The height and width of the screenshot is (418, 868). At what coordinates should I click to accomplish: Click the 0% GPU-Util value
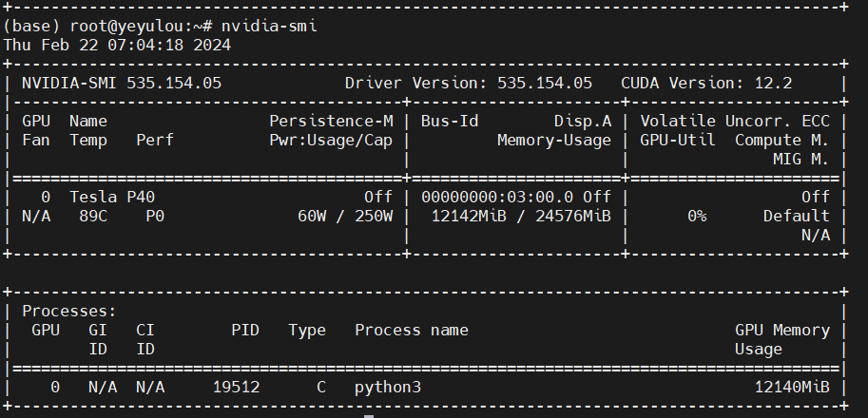[697, 216]
